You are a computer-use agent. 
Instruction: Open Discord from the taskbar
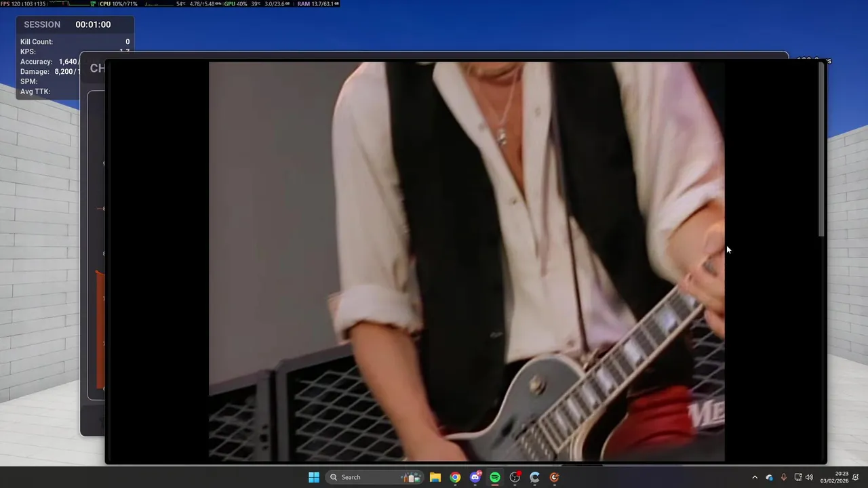coord(475,477)
